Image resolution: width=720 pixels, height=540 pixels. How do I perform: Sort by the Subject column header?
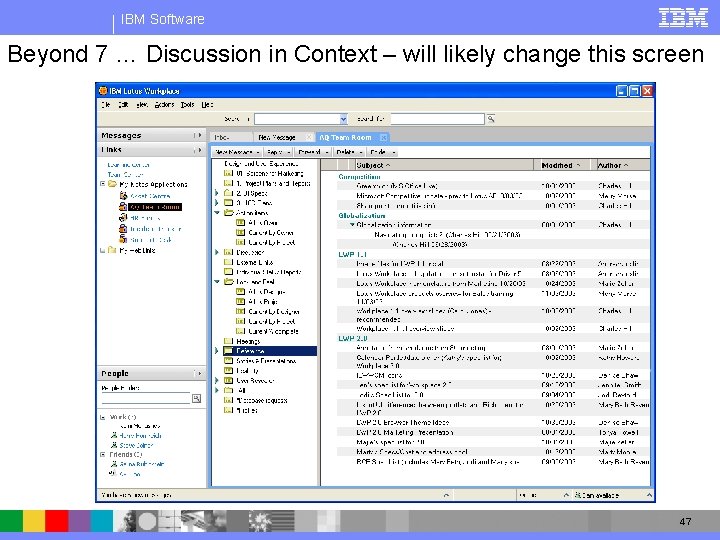(x=444, y=165)
